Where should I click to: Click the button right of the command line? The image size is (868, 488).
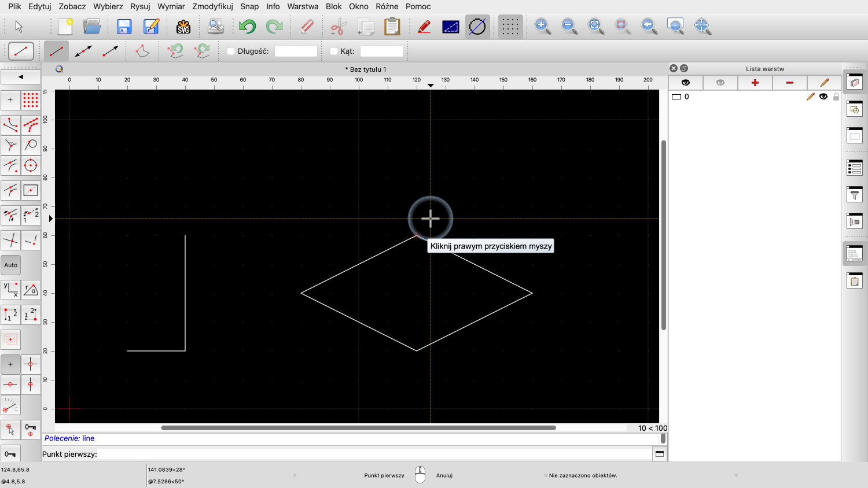click(x=659, y=454)
